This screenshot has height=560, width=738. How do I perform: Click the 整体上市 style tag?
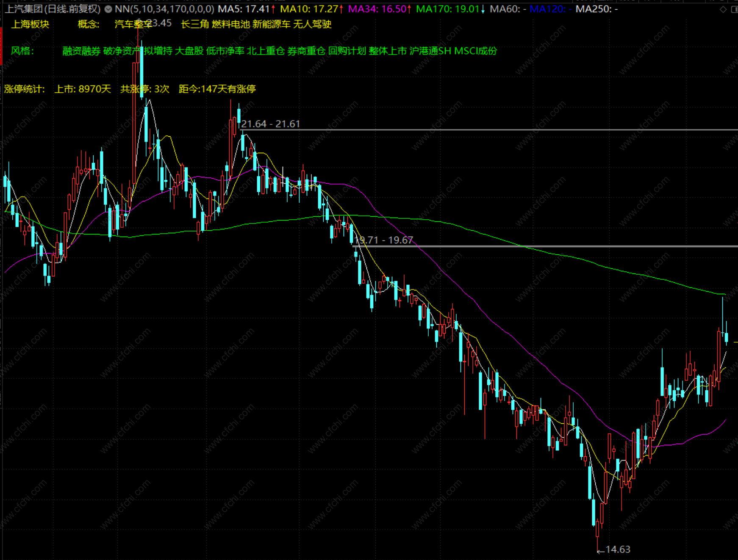pos(388,51)
